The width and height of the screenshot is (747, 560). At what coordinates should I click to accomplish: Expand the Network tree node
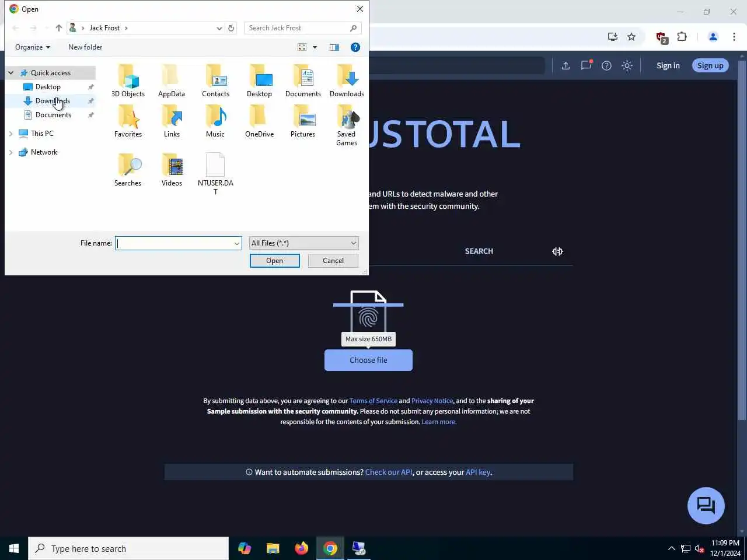(x=11, y=152)
